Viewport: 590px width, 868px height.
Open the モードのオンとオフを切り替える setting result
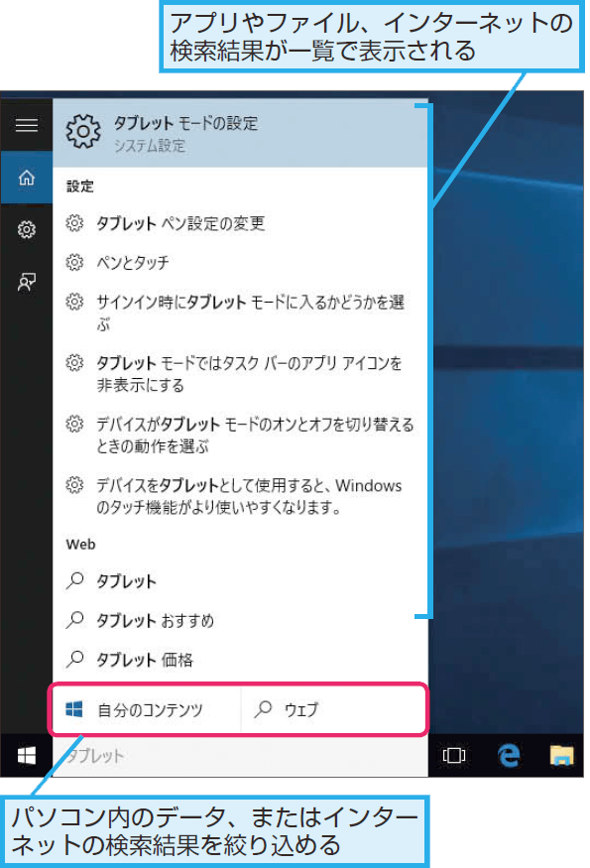240,435
